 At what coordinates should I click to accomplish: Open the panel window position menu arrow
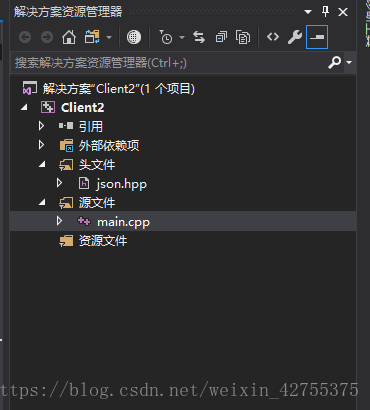coord(308,12)
